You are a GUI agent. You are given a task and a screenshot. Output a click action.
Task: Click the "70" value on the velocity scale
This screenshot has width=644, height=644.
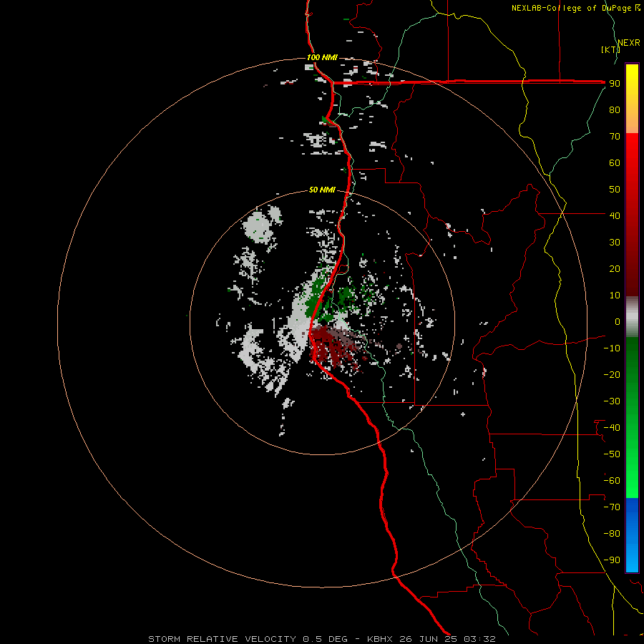(x=615, y=137)
